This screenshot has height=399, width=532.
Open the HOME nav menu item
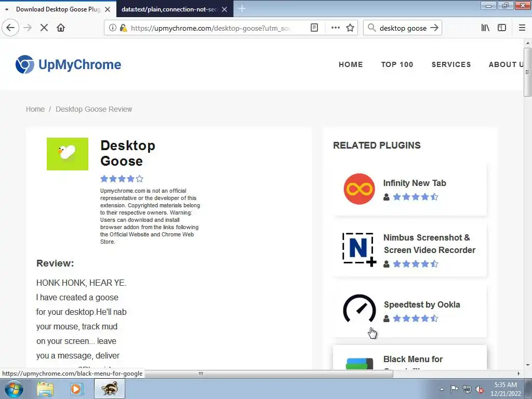351,64
